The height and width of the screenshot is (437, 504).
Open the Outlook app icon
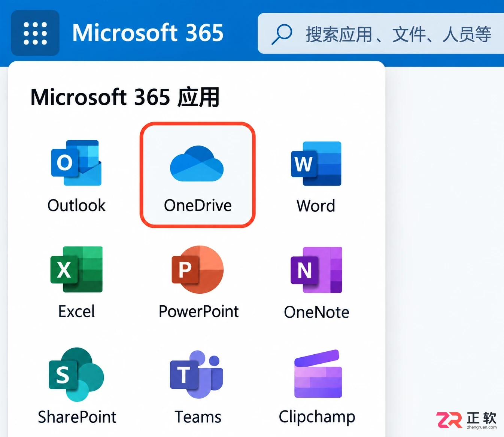point(76,163)
